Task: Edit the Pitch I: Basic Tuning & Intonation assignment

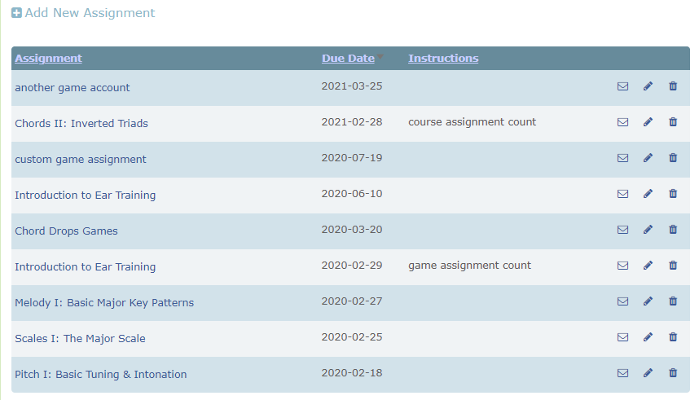Action: pos(647,374)
